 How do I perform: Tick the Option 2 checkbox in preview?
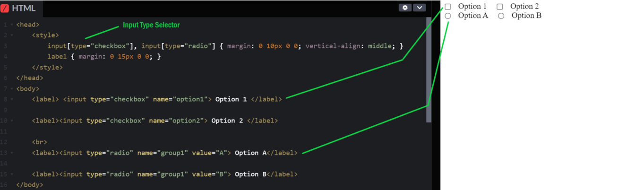(x=500, y=7)
